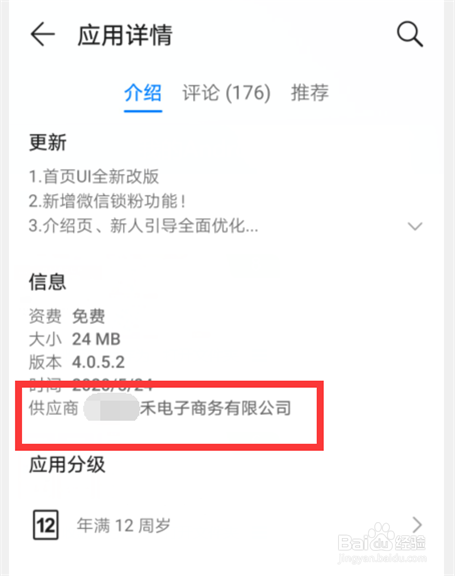Open age rating details arrow
The image size is (455, 576).
[x=417, y=525]
